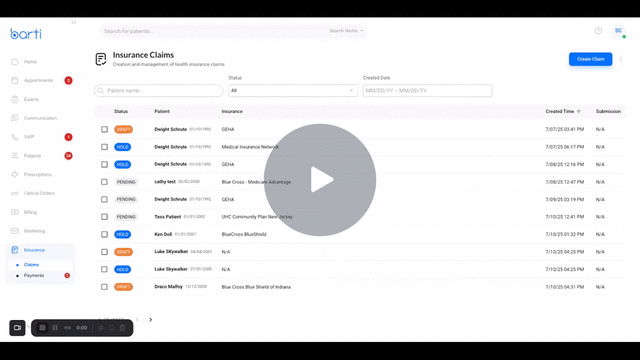
Task: Open the Search Name dropdown
Action: [346, 31]
